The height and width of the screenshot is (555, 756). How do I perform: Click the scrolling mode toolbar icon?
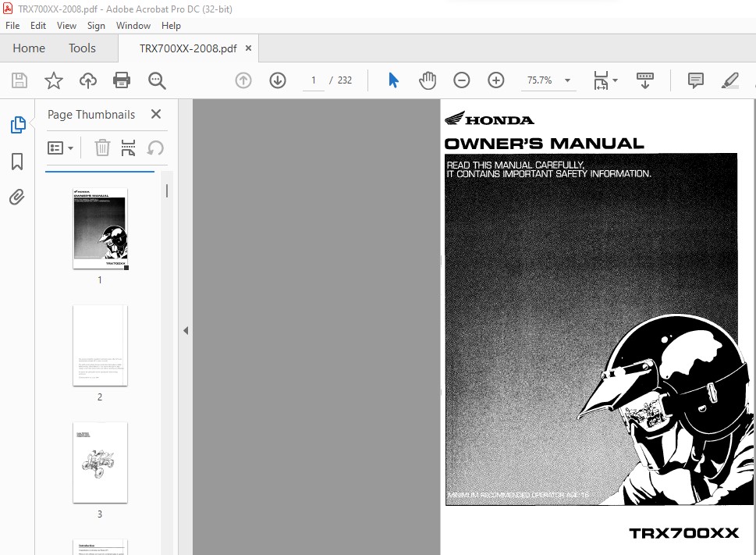point(645,80)
